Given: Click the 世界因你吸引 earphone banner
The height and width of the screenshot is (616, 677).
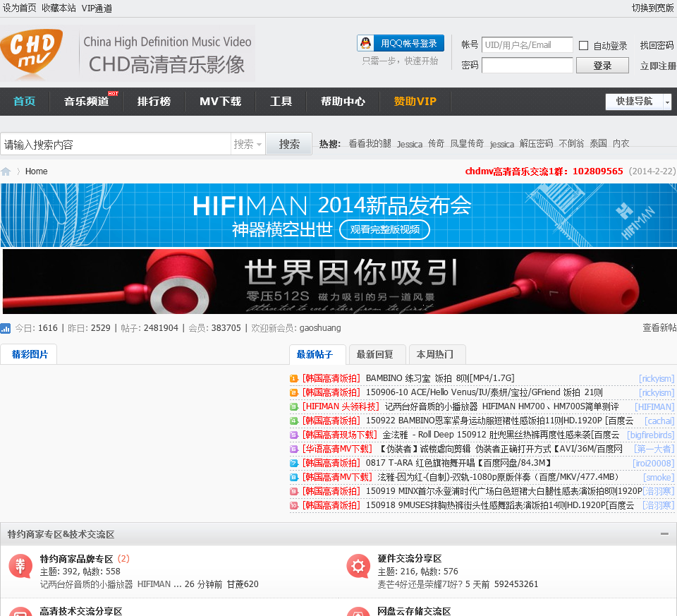Looking at the screenshot, I should [x=340, y=282].
